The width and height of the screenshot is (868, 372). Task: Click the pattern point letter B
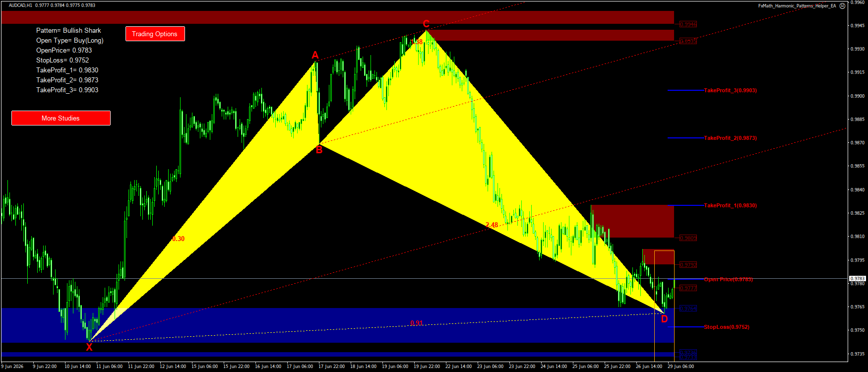pos(319,150)
